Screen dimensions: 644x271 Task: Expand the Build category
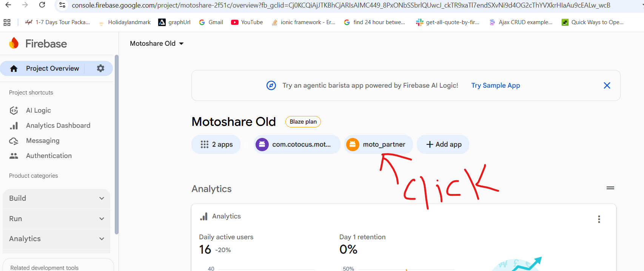tap(57, 198)
